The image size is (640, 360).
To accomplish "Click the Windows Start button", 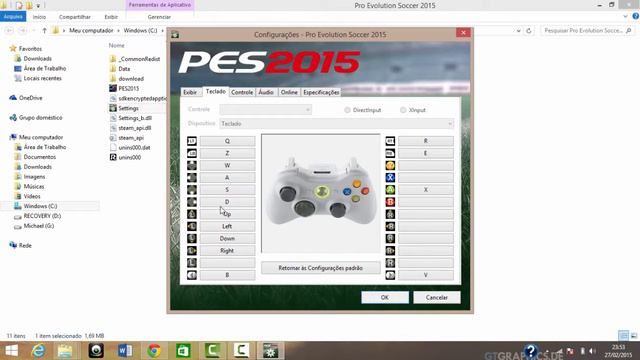I will 11,351.
